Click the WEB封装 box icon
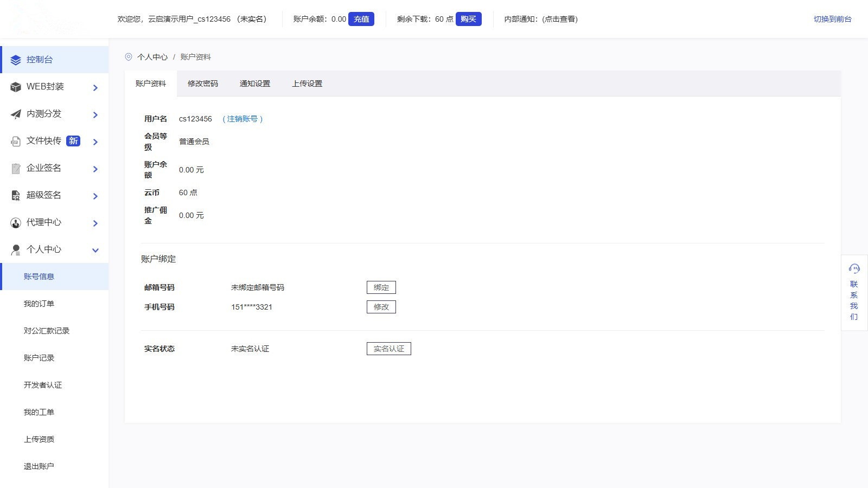The image size is (868, 488). (x=16, y=87)
